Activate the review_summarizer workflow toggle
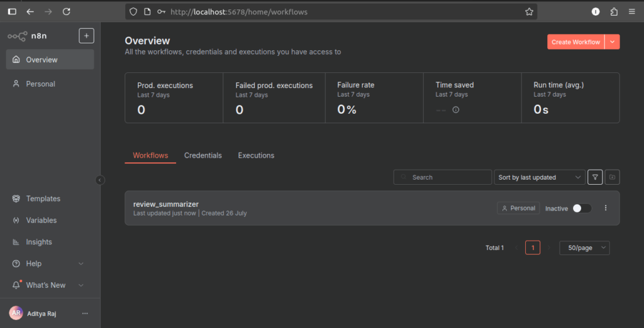The width and height of the screenshot is (644, 328). [x=582, y=208]
